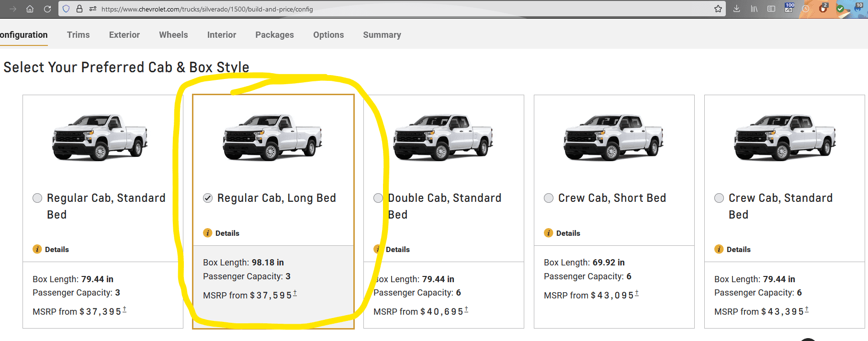Screen dimensions: 868x341
Task: Click the Regular Cab Long Bed truck image
Action: [272, 137]
